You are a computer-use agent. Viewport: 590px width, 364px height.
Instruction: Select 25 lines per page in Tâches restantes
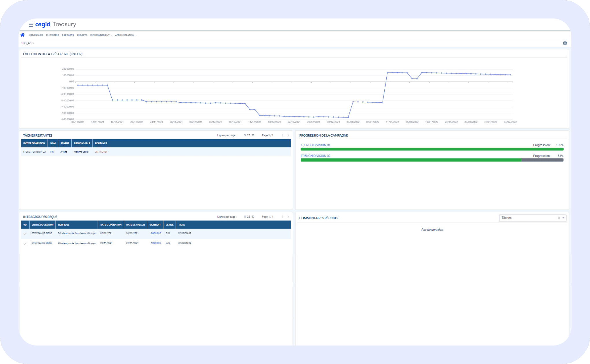(x=248, y=135)
